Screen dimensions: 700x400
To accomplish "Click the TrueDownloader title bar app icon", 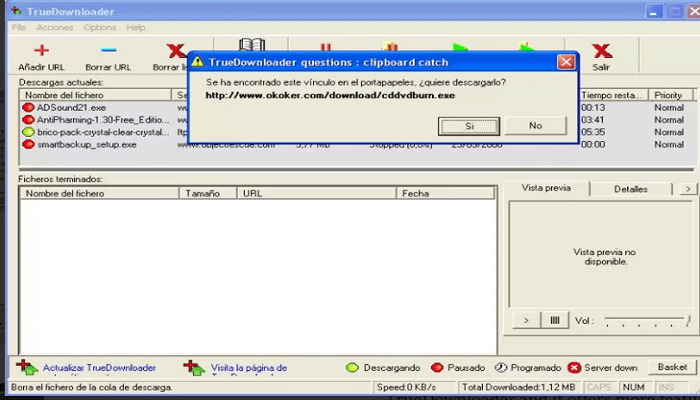I will point(16,11).
